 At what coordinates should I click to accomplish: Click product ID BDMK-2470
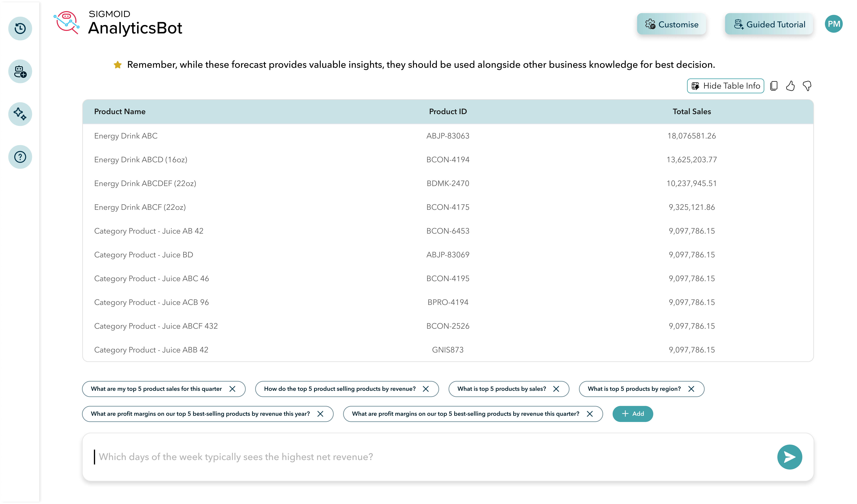[448, 184]
